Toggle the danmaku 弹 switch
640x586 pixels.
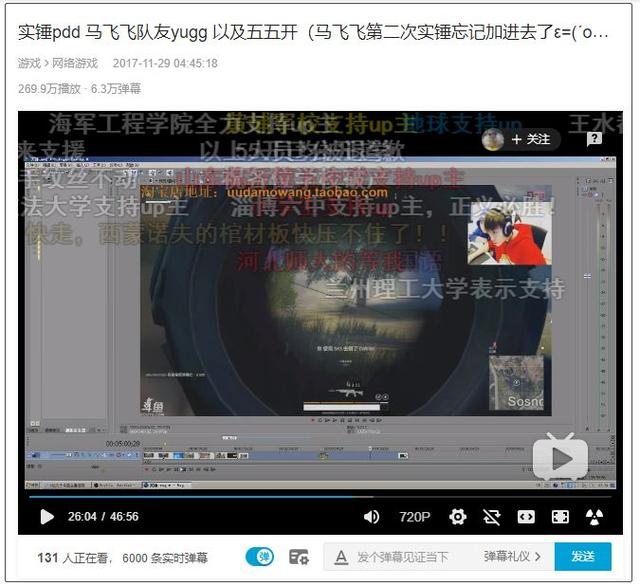[260, 557]
